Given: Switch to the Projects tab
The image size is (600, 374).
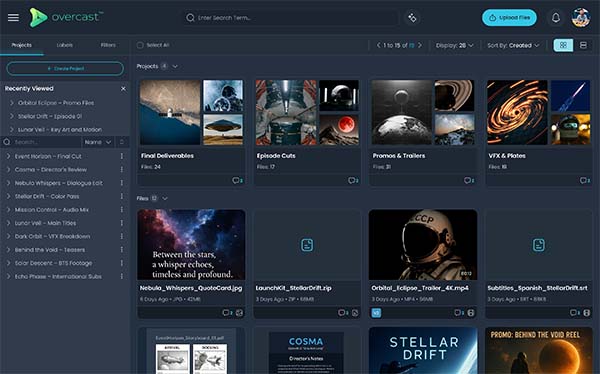Looking at the screenshot, I should click(x=22, y=45).
